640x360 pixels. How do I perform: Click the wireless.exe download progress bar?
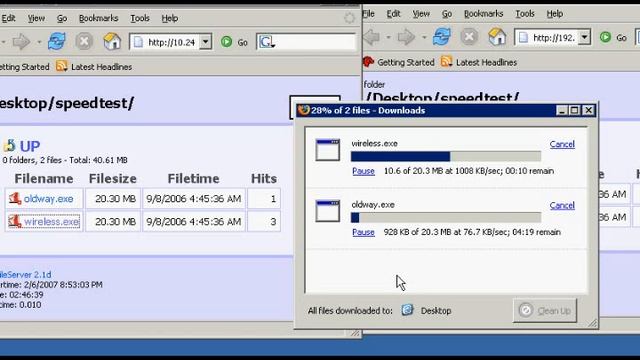point(446,156)
